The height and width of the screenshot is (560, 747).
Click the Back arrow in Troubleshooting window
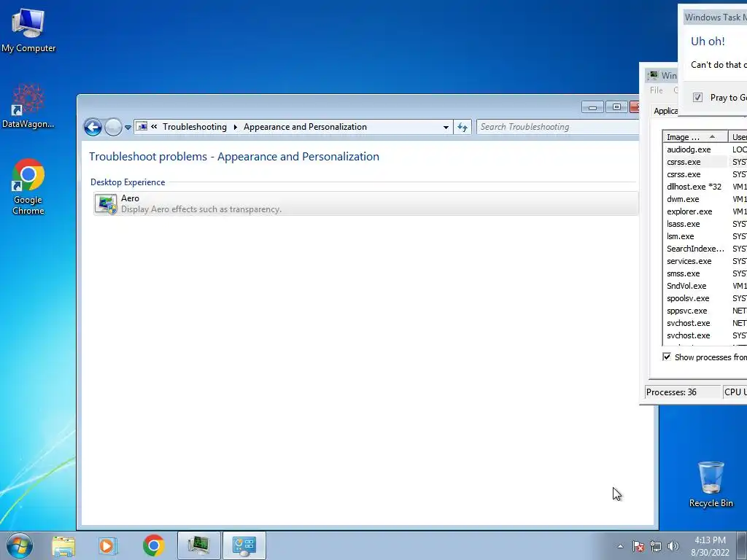[93, 127]
